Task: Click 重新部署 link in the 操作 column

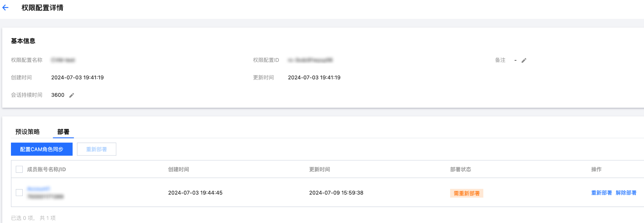Action: [x=601, y=193]
